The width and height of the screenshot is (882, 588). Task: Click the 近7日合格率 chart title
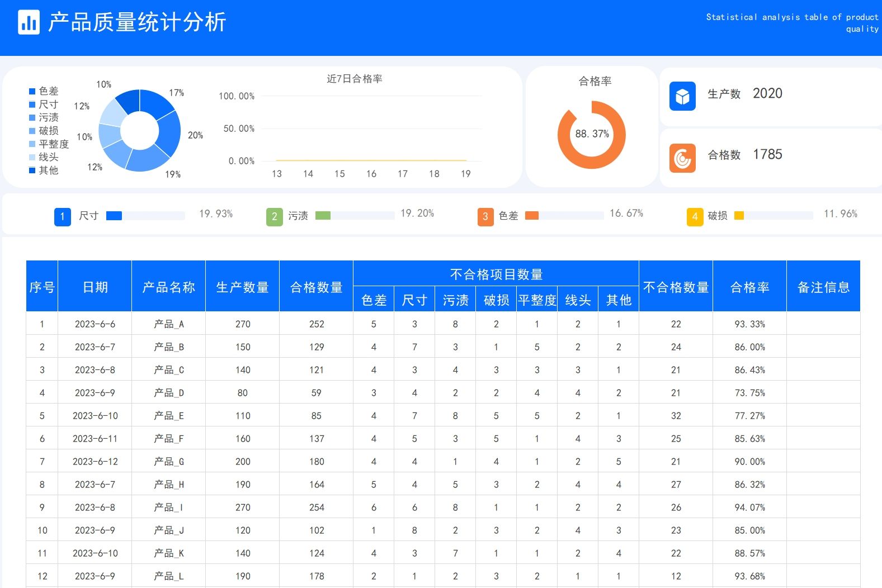[355, 79]
